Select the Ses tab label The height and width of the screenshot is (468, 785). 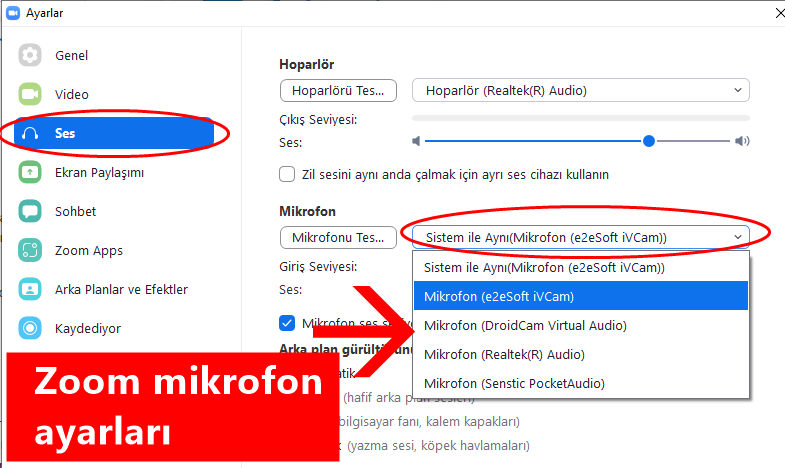65,134
